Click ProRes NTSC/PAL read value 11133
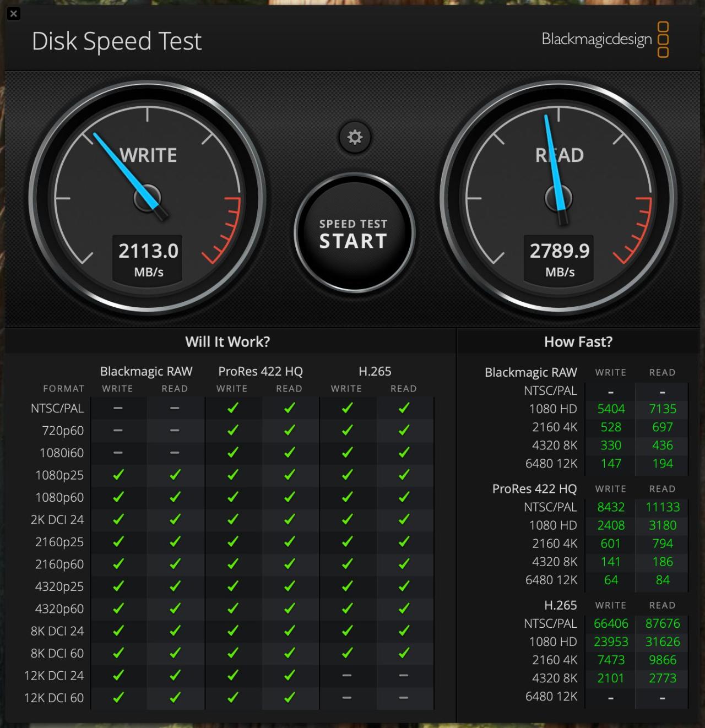 (663, 507)
